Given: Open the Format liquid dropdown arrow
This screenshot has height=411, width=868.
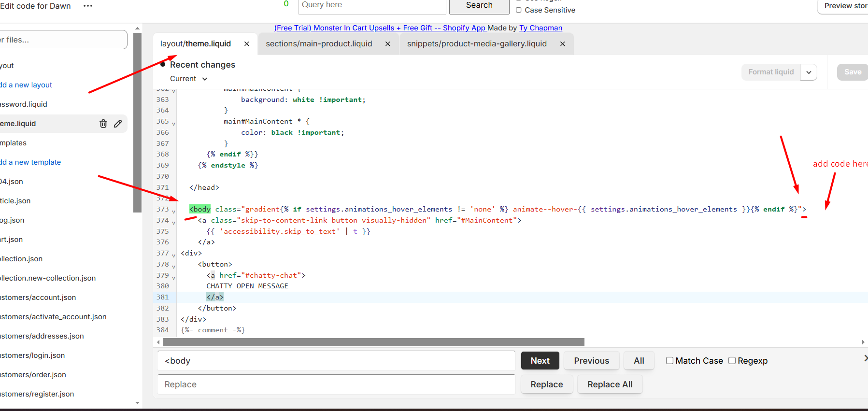Looking at the screenshot, I should [x=809, y=72].
